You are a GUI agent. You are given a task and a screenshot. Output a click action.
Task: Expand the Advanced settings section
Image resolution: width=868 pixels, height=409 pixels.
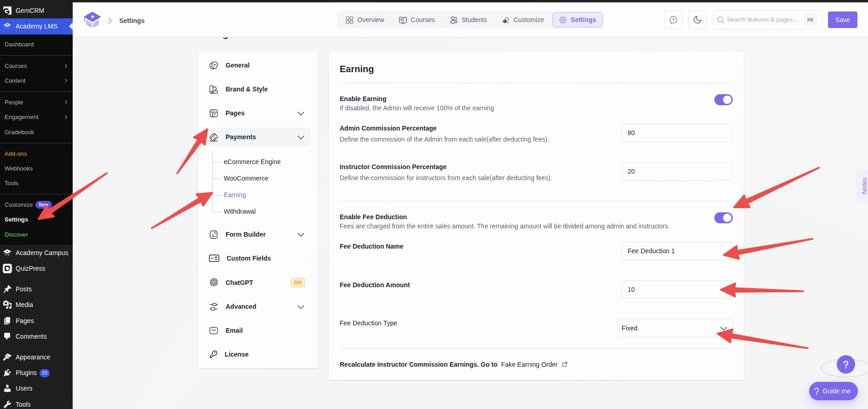301,307
